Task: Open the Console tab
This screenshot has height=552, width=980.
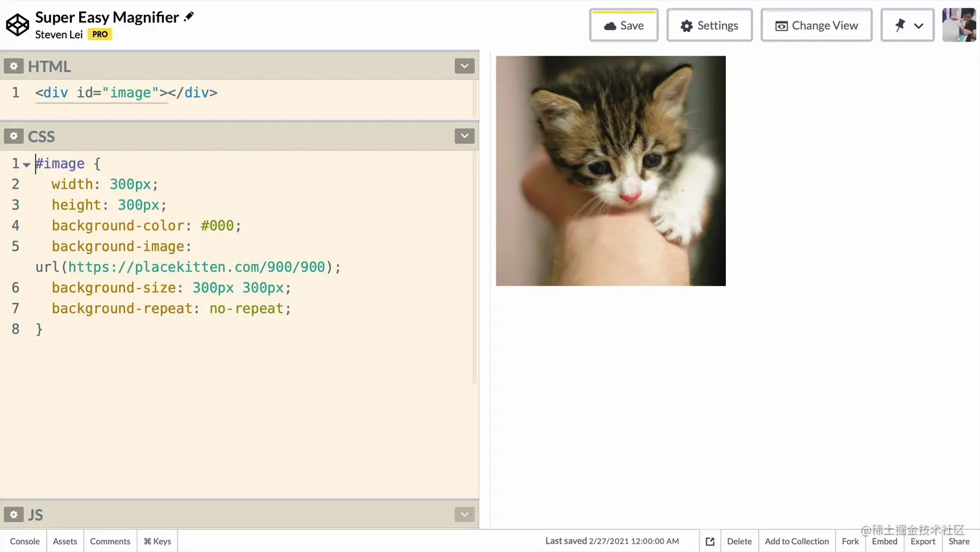Action: click(x=25, y=541)
